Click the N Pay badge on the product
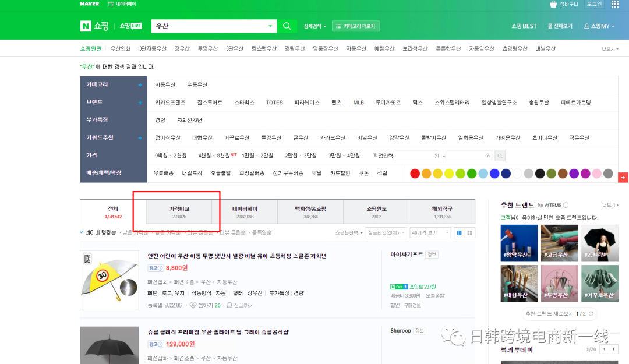The image size is (629, 364). coord(401,287)
